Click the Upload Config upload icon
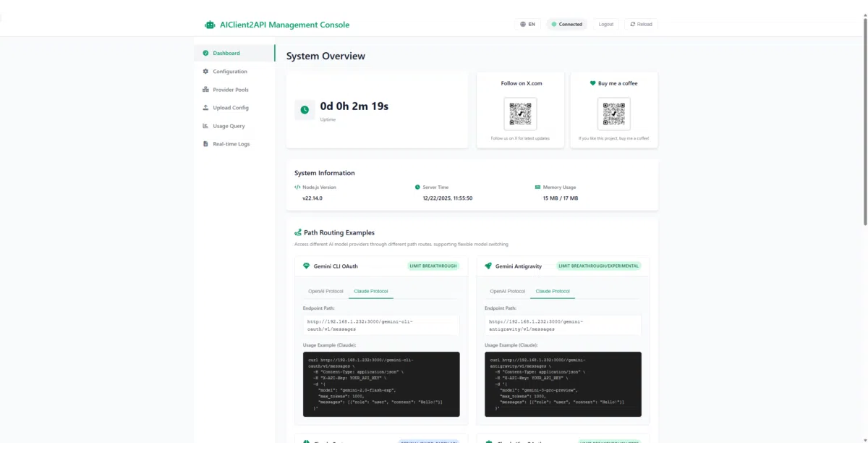This screenshot has height=456, width=868. (205, 108)
